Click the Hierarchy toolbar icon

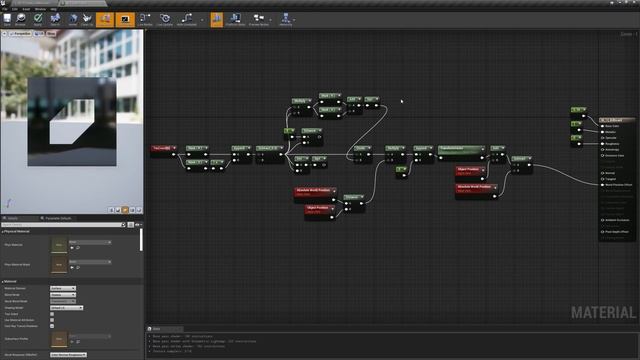(286, 19)
